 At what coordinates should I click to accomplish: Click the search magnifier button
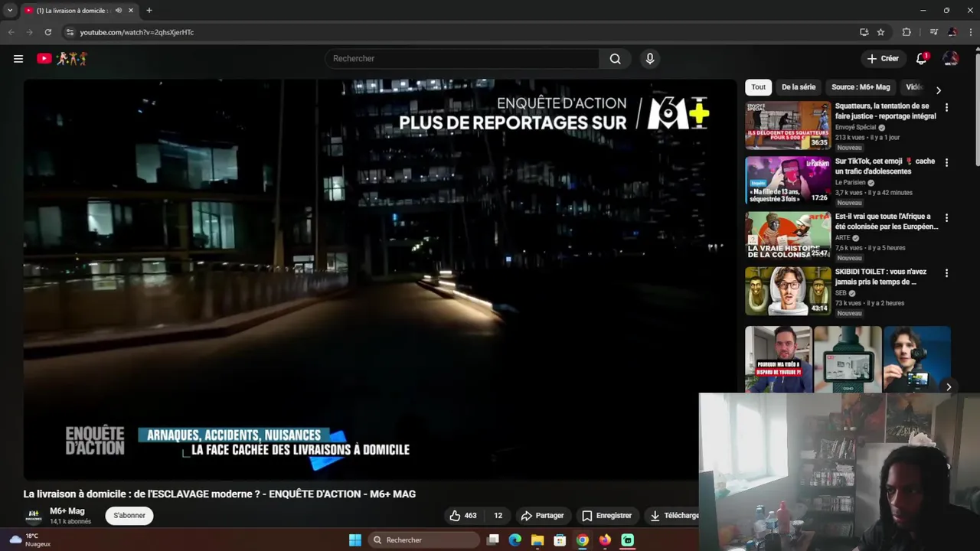click(x=615, y=59)
